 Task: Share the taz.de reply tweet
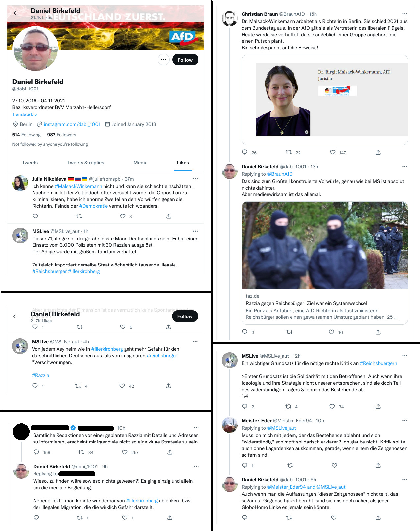tap(378, 332)
